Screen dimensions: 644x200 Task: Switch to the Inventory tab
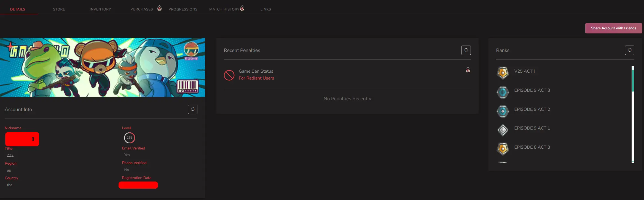[x=100, y=9]
